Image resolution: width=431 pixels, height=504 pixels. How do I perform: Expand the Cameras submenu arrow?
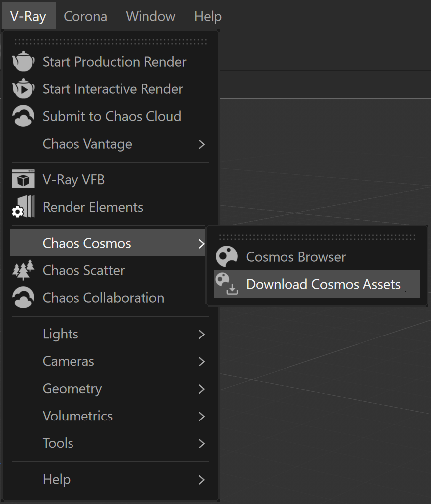(x=202, y=362)
